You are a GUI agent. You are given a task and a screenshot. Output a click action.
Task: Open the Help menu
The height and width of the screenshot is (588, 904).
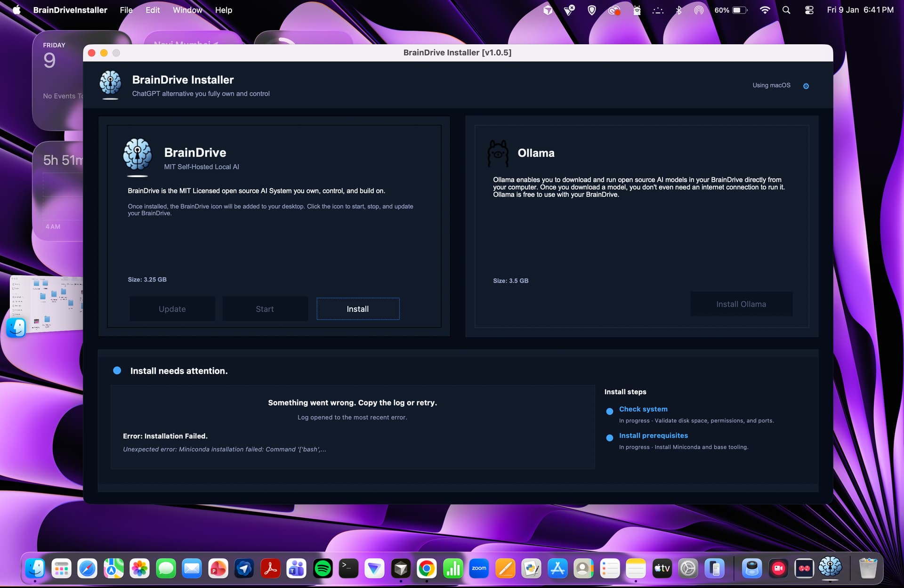click(x=223, y=10)
